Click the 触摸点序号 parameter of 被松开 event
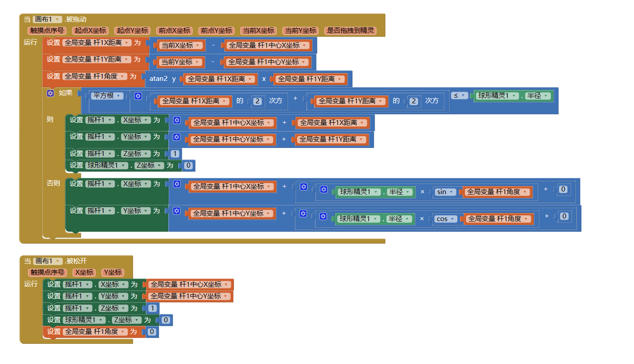 point(47,272)
